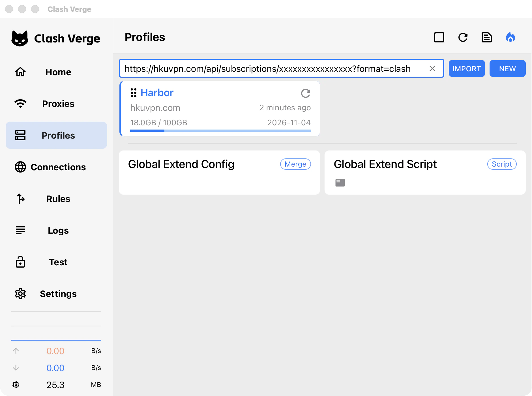Click the Clash Verge cat logo
The image size is (532, 396).
coord(20,38)
